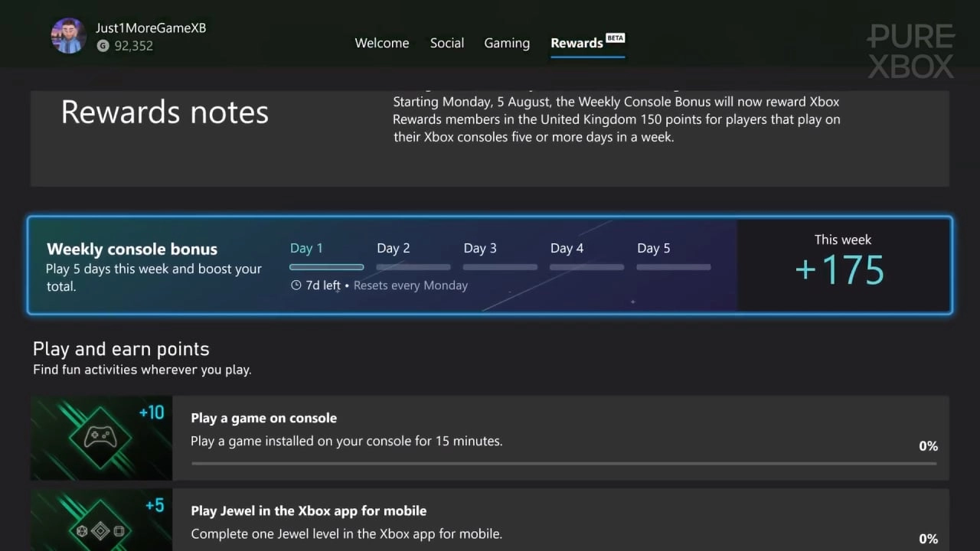Click the 0% progress label for console play
The height and width of the screenshot is (551, 980).
[x=928, y=445]
